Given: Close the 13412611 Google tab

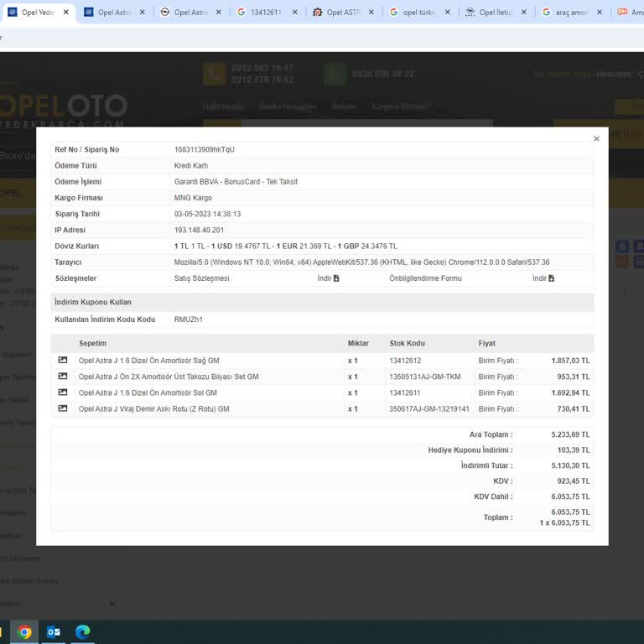Looking at the screenshot, I should point(295,13).
